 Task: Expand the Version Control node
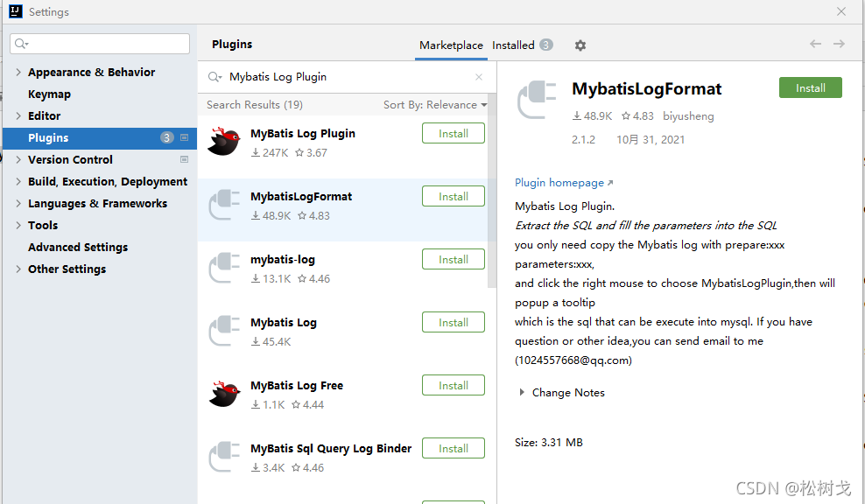click(18, 159)
